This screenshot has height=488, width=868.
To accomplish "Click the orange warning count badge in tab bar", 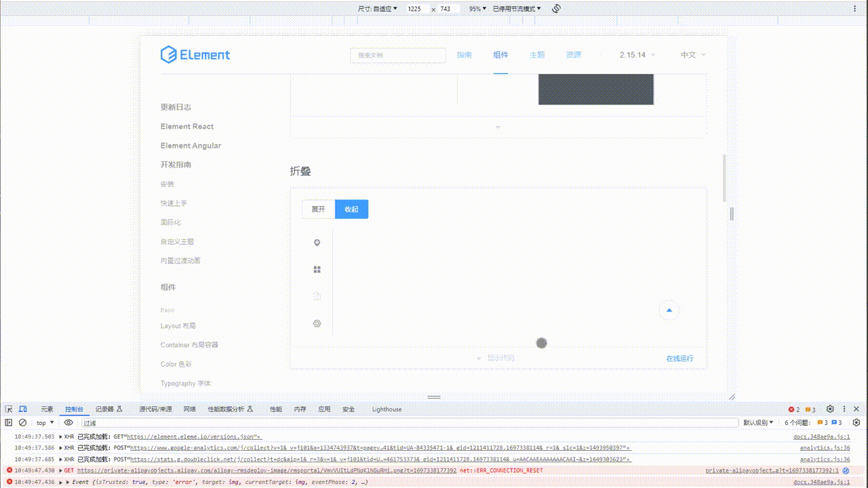I will pos(810,409).
